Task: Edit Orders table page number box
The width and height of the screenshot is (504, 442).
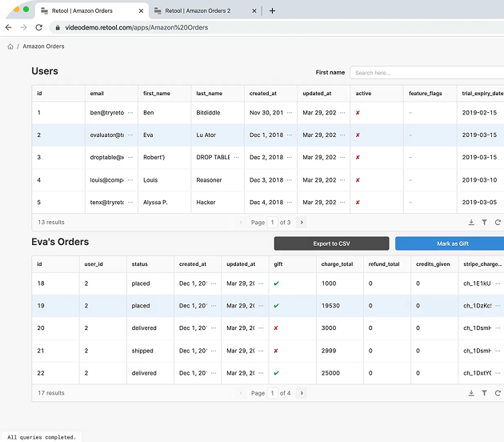Action: click(272, 393)
